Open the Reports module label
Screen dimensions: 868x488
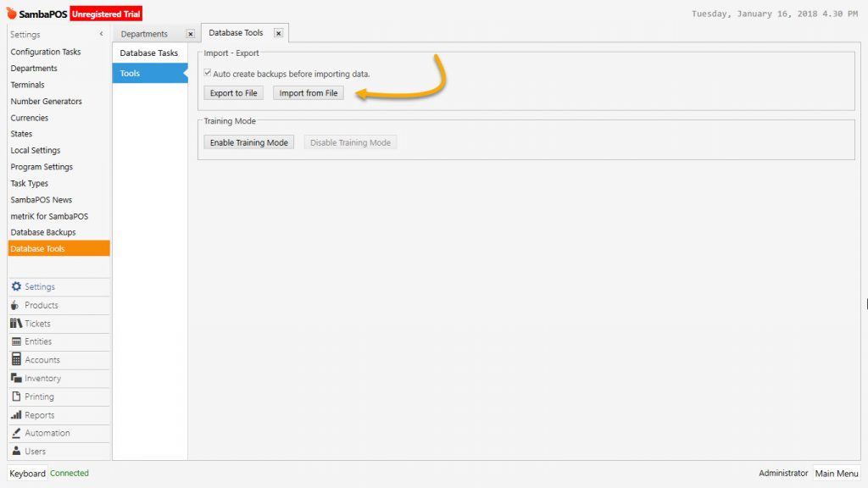[40, 415]
